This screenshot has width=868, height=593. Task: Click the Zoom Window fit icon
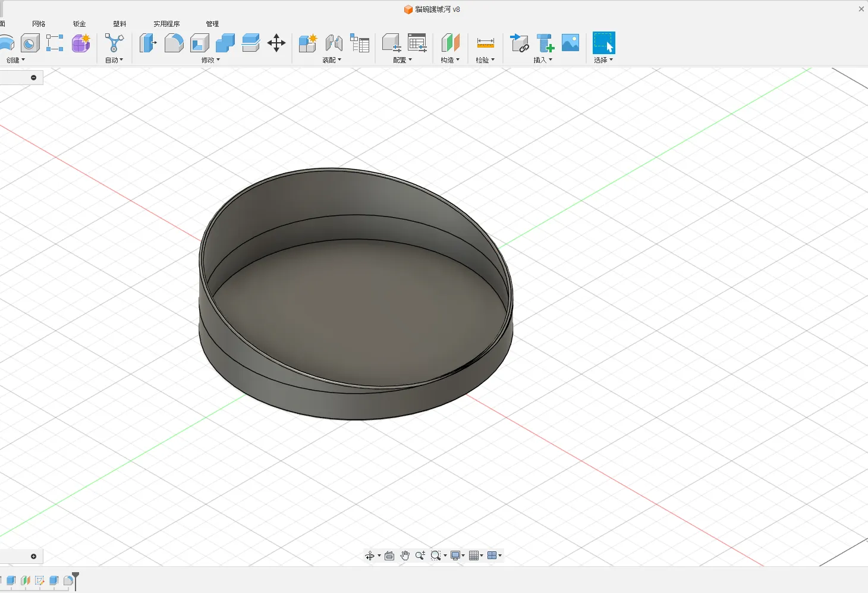click(436, 556)
